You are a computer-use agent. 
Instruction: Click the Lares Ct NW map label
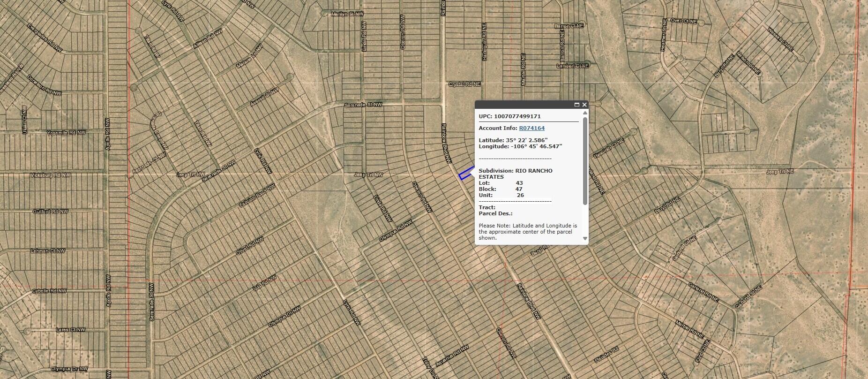point(72,330)
